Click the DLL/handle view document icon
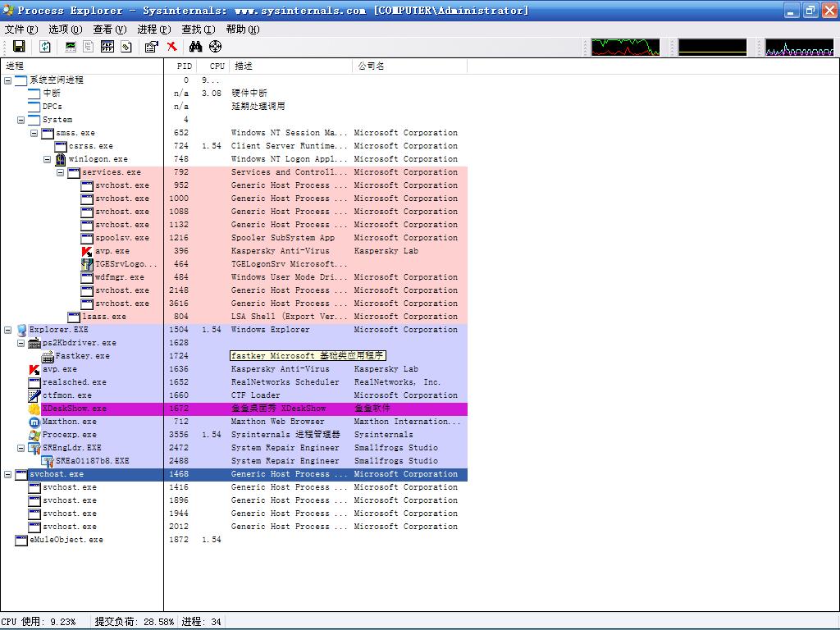This screenshot has height=630, width=840. pos(126,47)
